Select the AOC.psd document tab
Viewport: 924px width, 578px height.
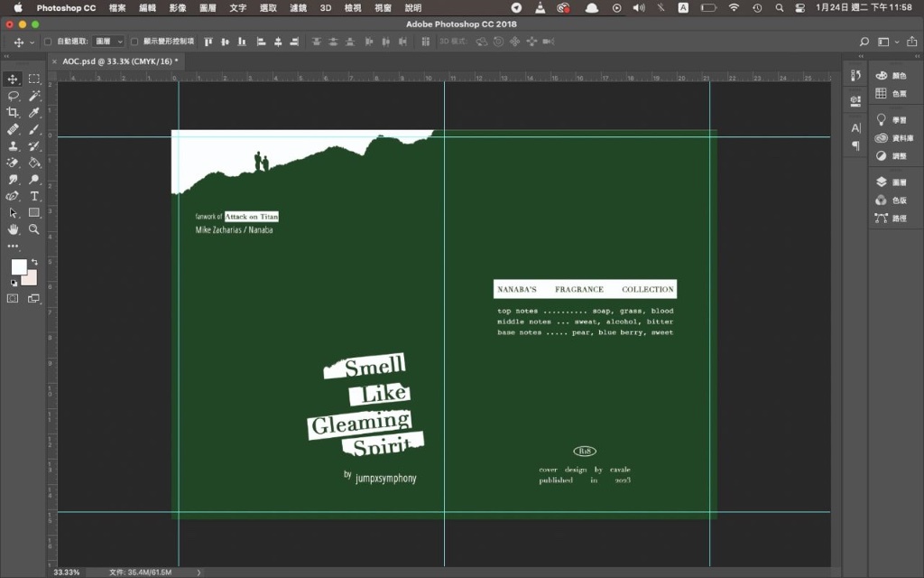click(120, 61)
